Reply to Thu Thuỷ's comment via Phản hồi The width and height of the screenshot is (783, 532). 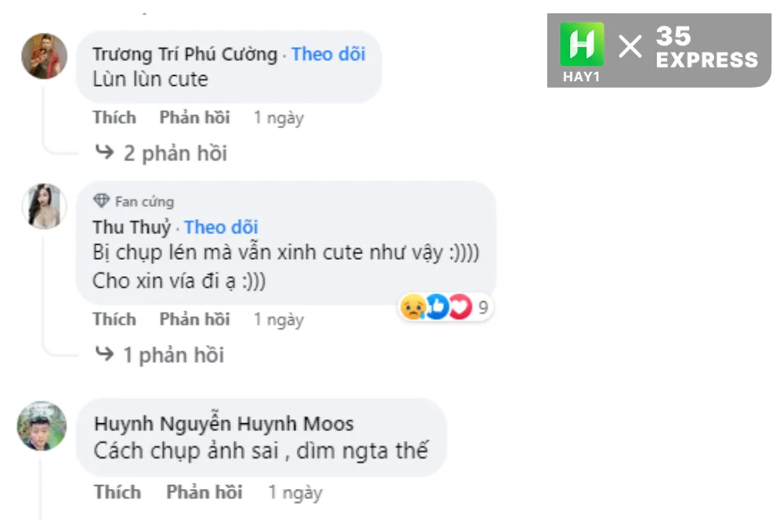coord(195,319)
